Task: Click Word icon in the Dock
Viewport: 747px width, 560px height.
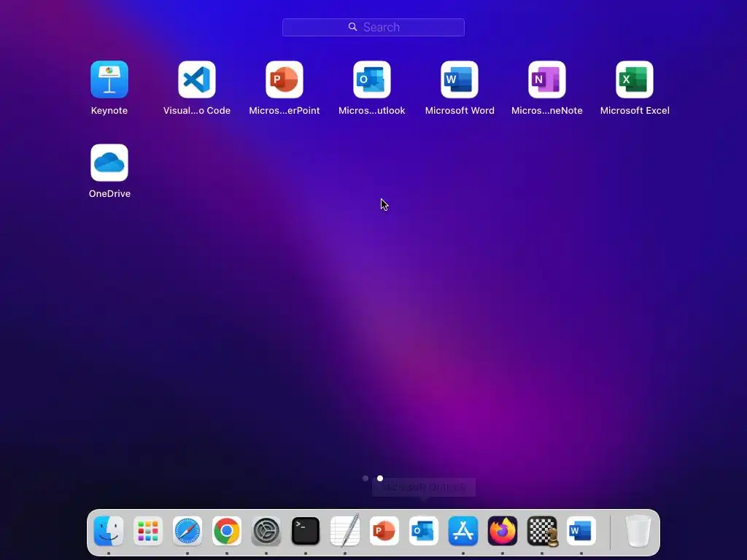Action: coord(581,531)
